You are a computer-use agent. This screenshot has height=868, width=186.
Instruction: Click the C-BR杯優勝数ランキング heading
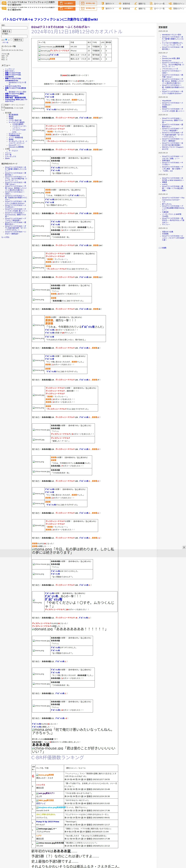point(57,757)
